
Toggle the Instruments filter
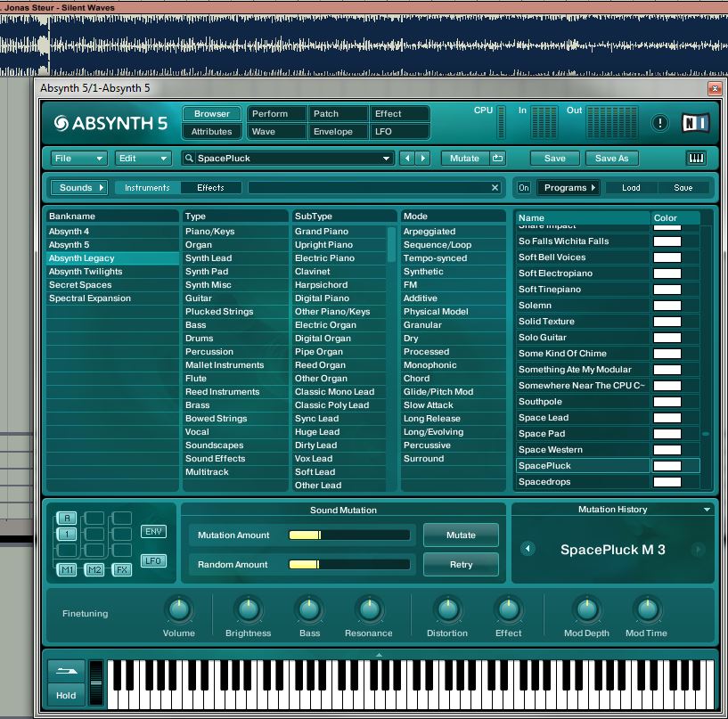tap(147, 187)
